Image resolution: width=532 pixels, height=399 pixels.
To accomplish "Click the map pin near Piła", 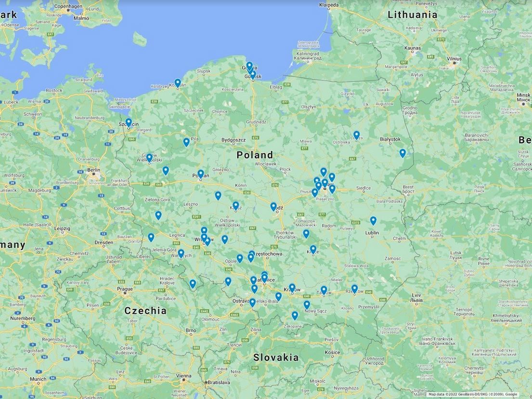I will click(x=186, y=142).
